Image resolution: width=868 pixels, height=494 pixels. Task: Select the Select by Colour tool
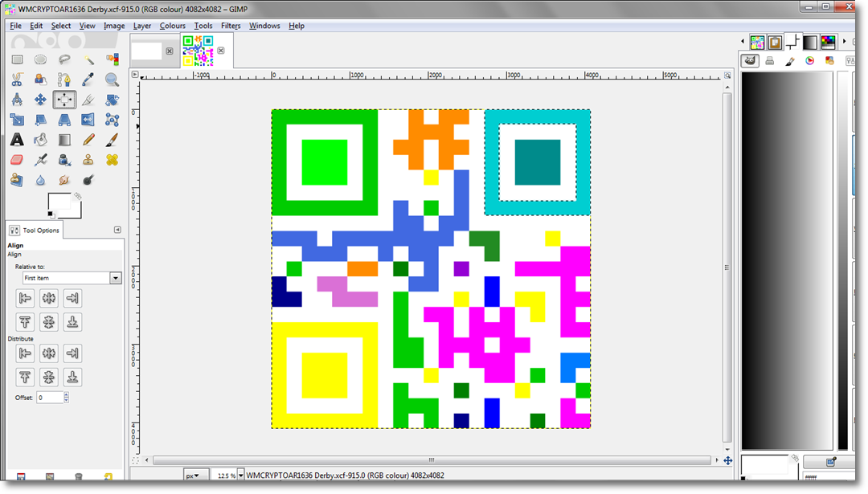tap(113, 59)
